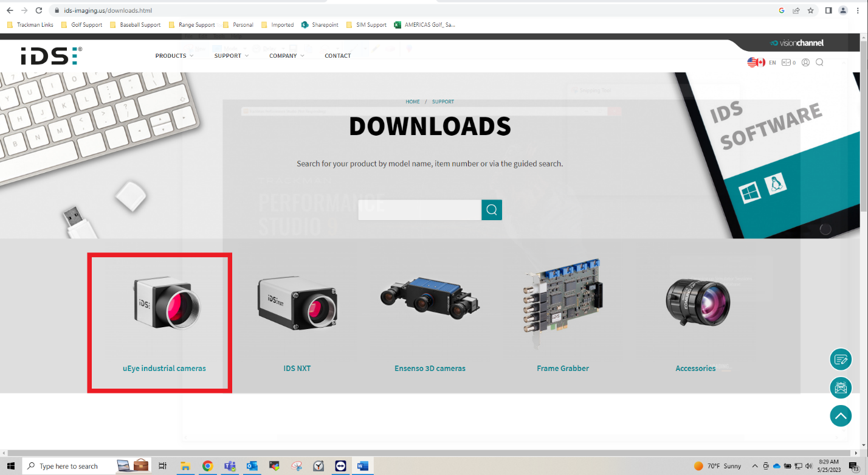Viewport: 868px width, 475px height.
Task: Open Microsoft Teams from the taskbar
Action: [230, 466]
